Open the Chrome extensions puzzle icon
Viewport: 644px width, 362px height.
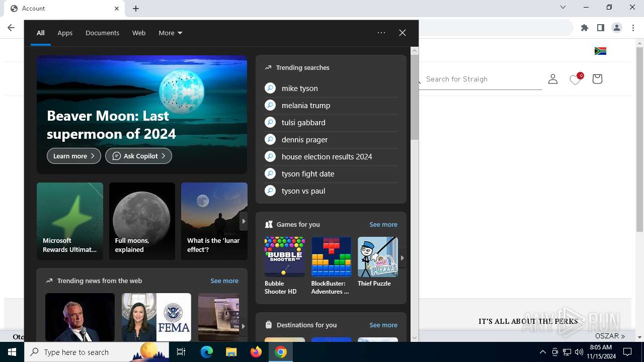(x=585, y=28)
